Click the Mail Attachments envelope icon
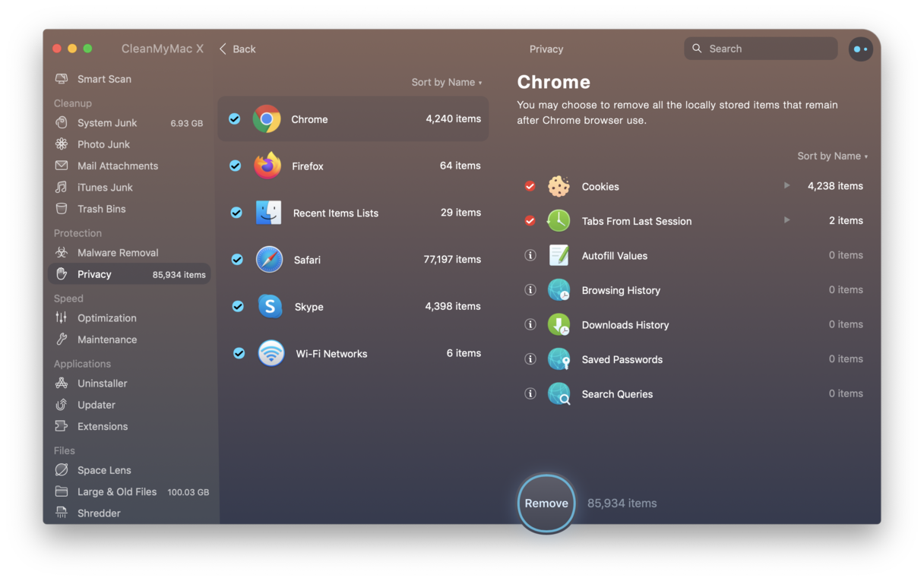924x581 pixels. pyautogui.click(x=62, y=166)
